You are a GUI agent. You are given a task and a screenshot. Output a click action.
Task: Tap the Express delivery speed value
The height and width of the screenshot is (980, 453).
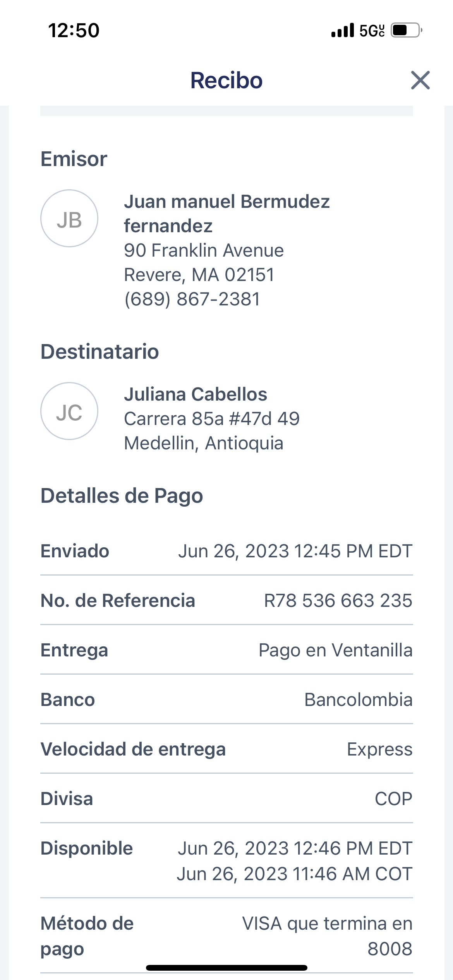pos(379,749)
